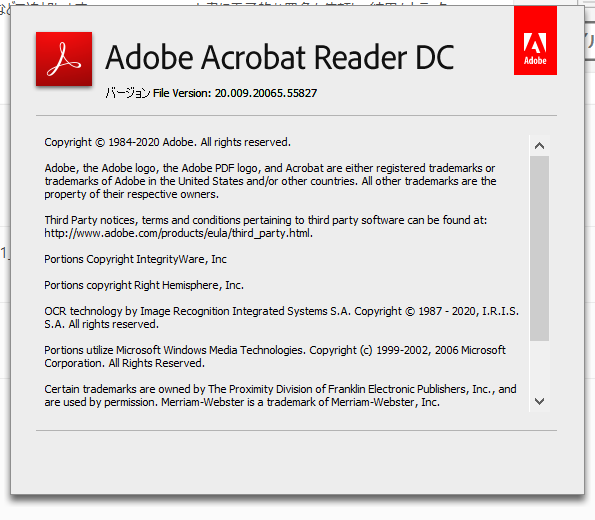Click the scroll up arrow in credits
The width and height of the screenshot is (595, 520).
point(539,146)
